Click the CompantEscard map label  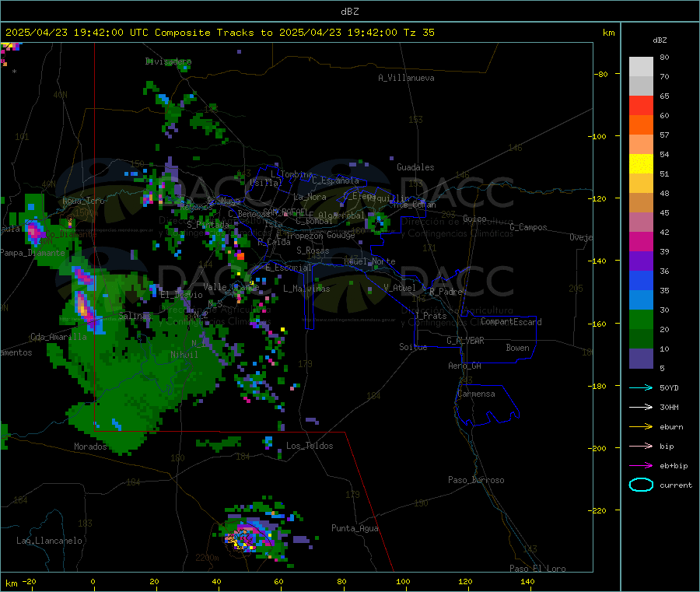pos(511,322)
